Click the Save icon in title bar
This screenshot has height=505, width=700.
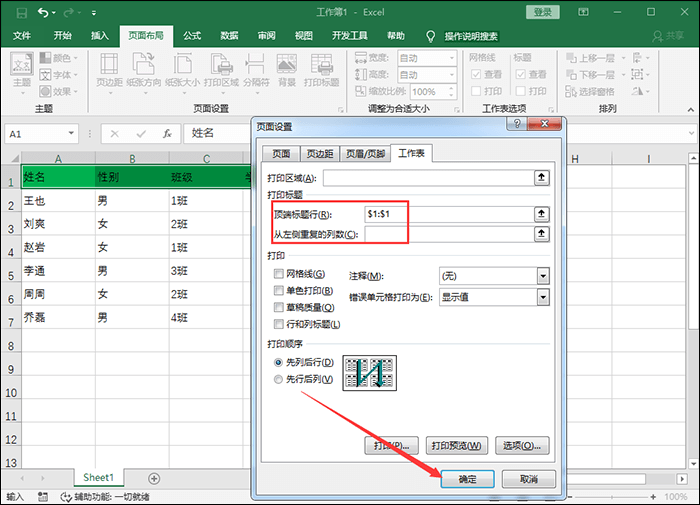pyautogui.click(x=21, y=13)
